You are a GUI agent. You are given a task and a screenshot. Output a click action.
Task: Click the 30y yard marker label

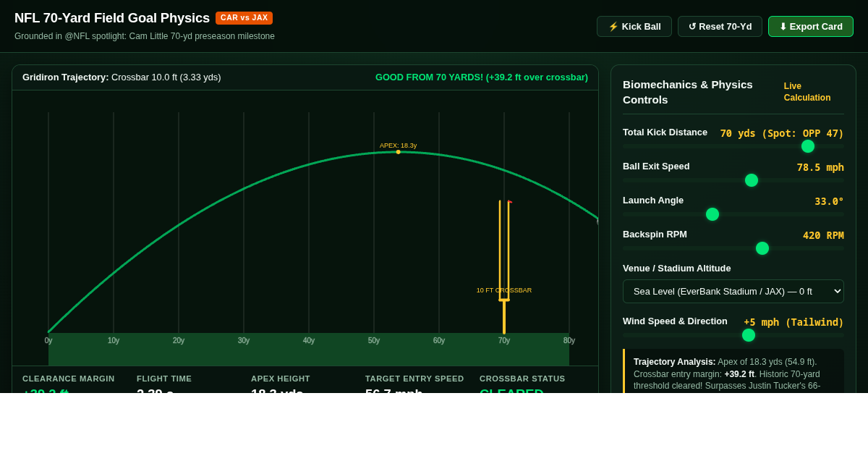pos(244,340)
